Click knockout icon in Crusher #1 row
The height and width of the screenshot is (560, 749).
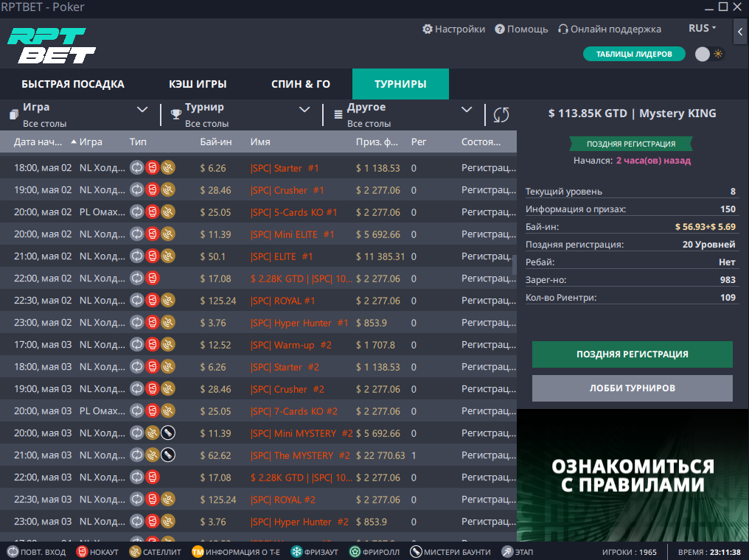pos(153,190)
